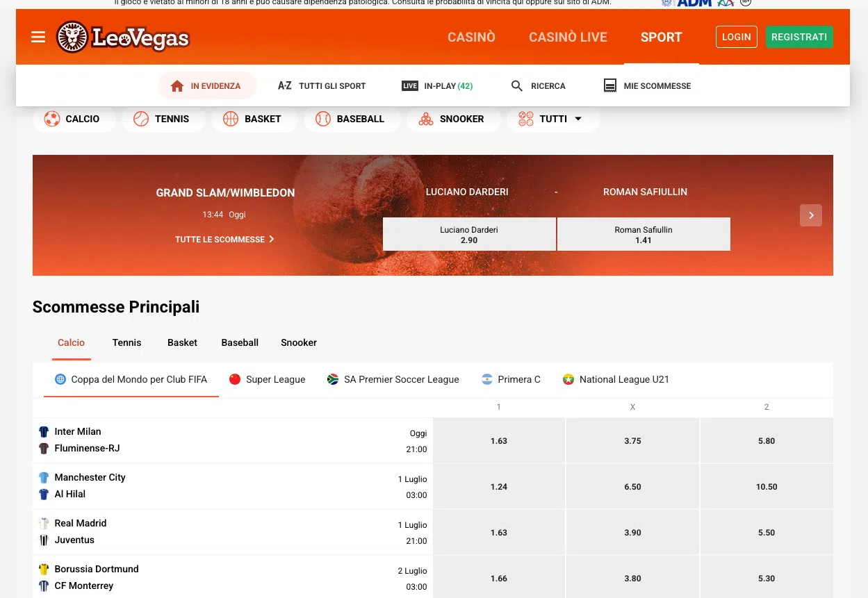Viewport: 868px width, 598px height.
Task: Click the Super League China flag
Action: click(x=235, y=379)
